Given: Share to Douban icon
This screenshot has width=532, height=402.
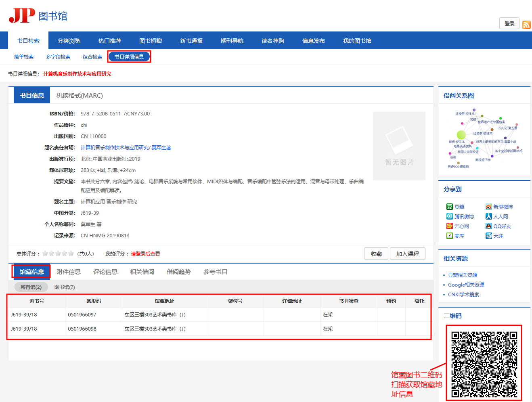Looking at the screenshot, I should pyautogui.click(x=450, y=207).
